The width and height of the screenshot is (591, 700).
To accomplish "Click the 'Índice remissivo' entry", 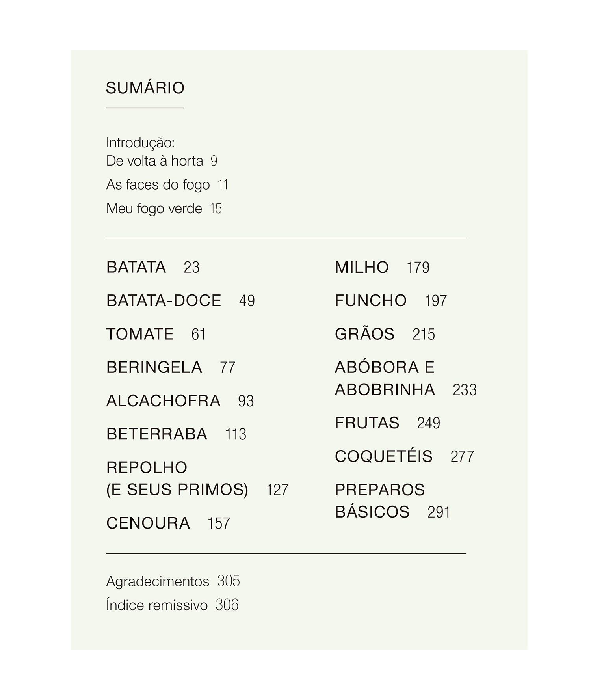I will pyautogui.click(x=157, y=605).
